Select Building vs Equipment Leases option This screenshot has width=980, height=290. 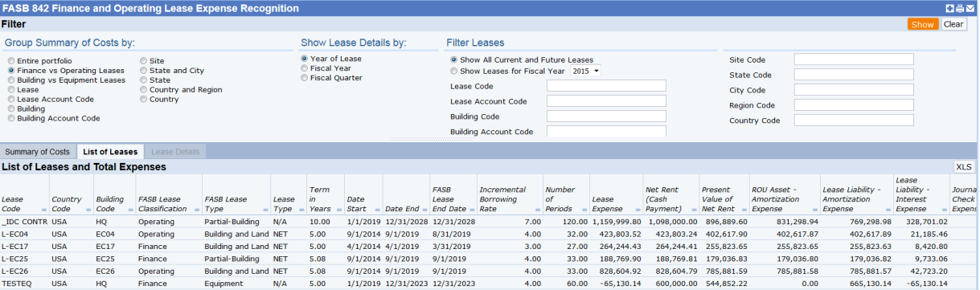tap(10, 80)
